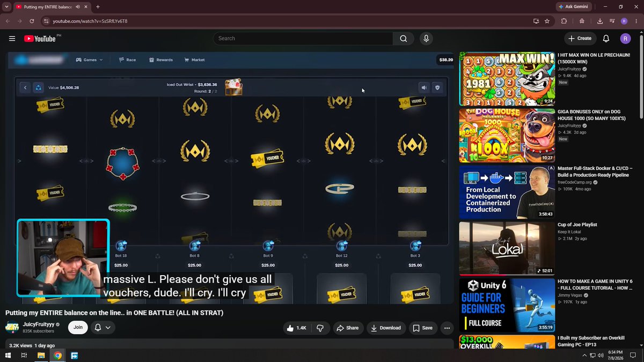Save the video to a playlist

point(422,328)
